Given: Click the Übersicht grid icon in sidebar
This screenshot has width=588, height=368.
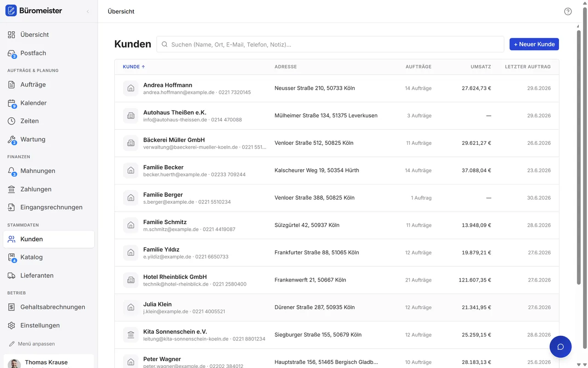Looking at the screenshot, I should 11,34.
